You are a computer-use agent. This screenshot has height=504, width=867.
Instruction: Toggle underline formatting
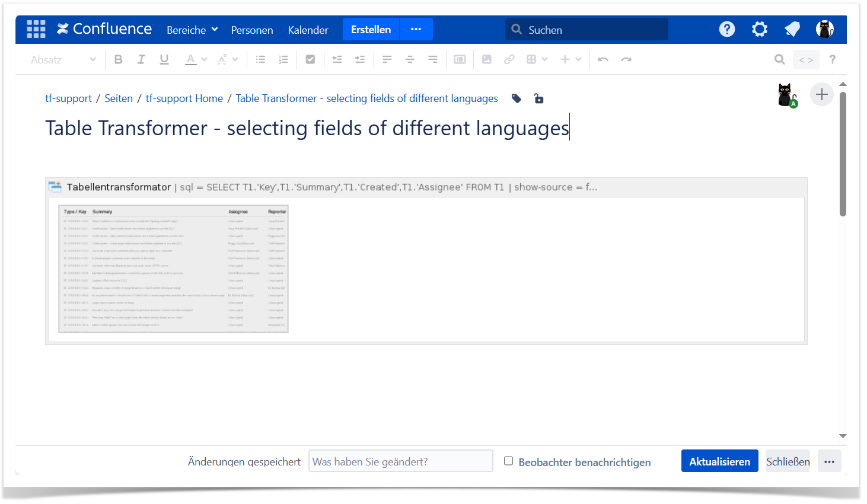[x=164, y=59]
